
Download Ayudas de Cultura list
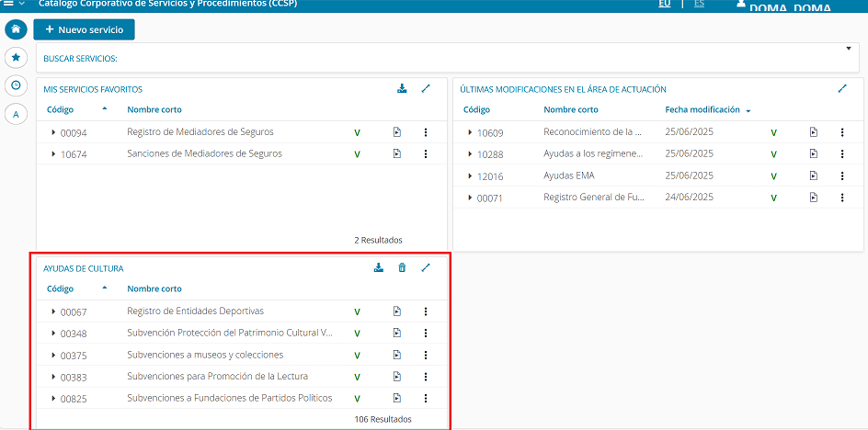coord(379,268)
